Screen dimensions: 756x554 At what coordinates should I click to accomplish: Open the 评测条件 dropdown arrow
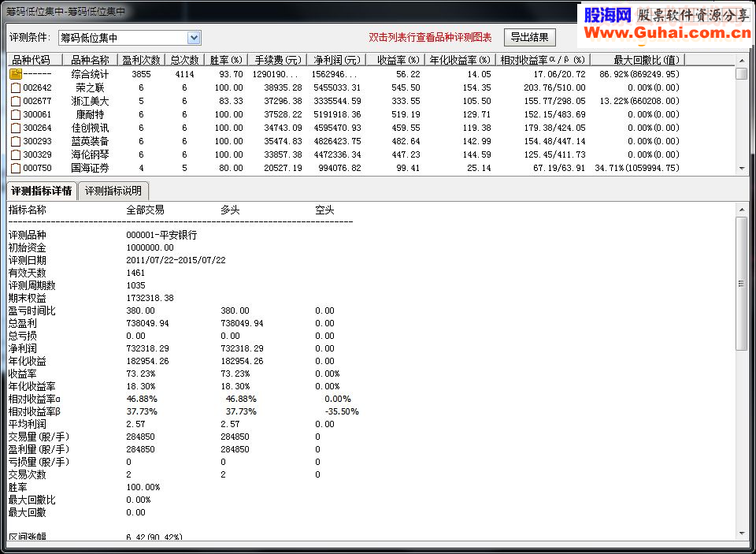(x=194, y=38)
